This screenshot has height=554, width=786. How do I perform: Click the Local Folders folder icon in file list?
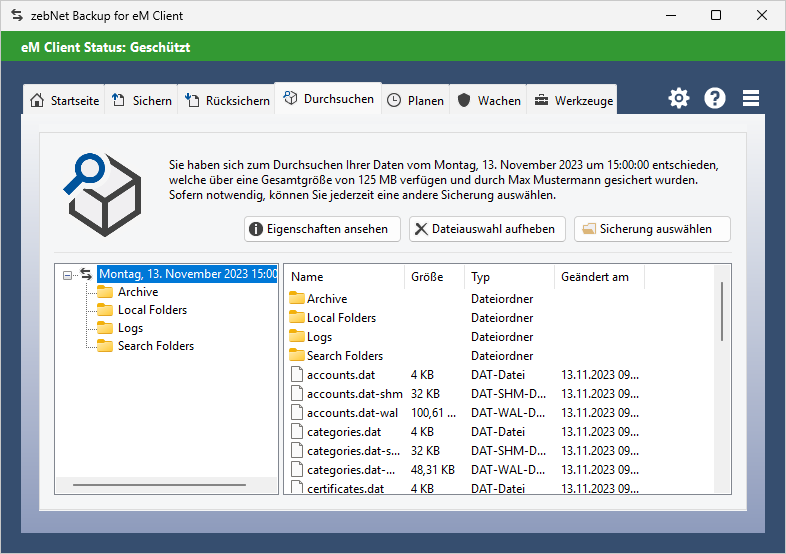pyautogui.click(x=297, y=317)
